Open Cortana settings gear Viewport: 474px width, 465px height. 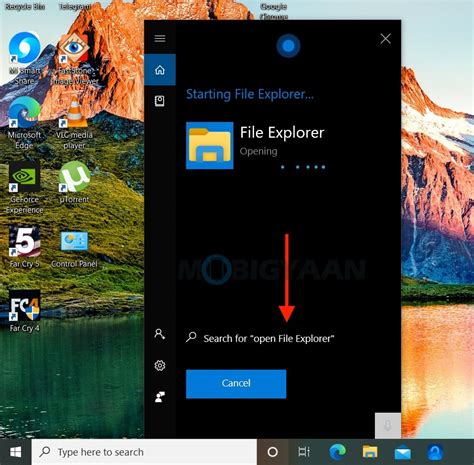click(x=160, y=365)
